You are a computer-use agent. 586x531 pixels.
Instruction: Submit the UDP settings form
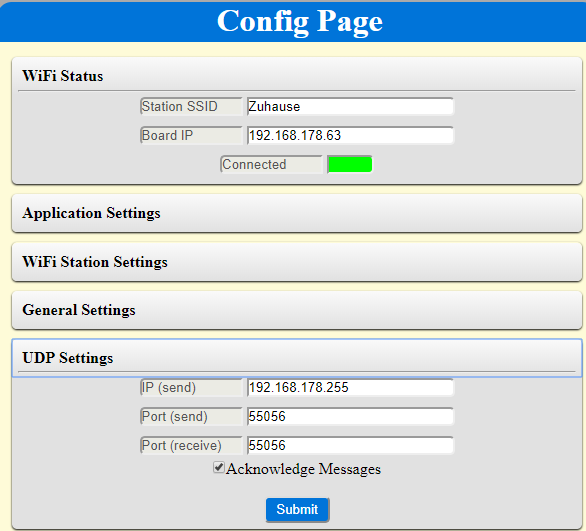click(x=297, y=509)
